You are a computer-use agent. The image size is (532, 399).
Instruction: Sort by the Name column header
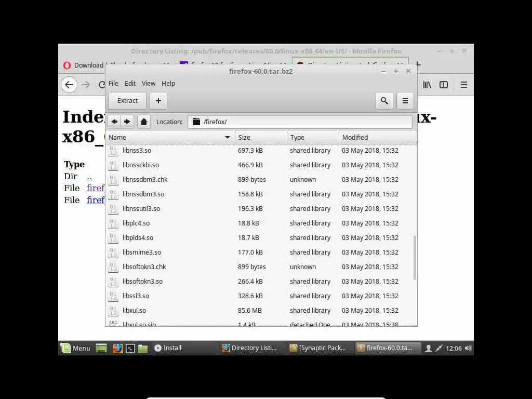tap(170, 137)
